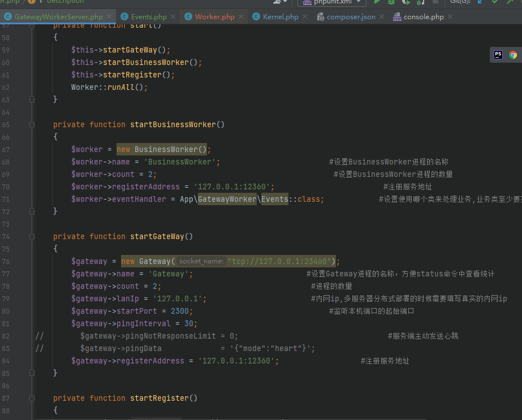Collapse the startBusinessWorker function fold

coord(32,125)
